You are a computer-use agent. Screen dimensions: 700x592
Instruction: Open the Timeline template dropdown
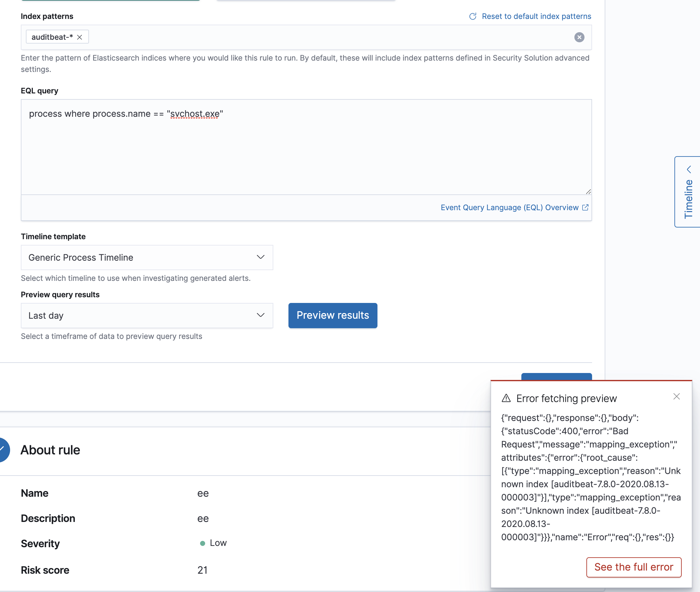141,258
